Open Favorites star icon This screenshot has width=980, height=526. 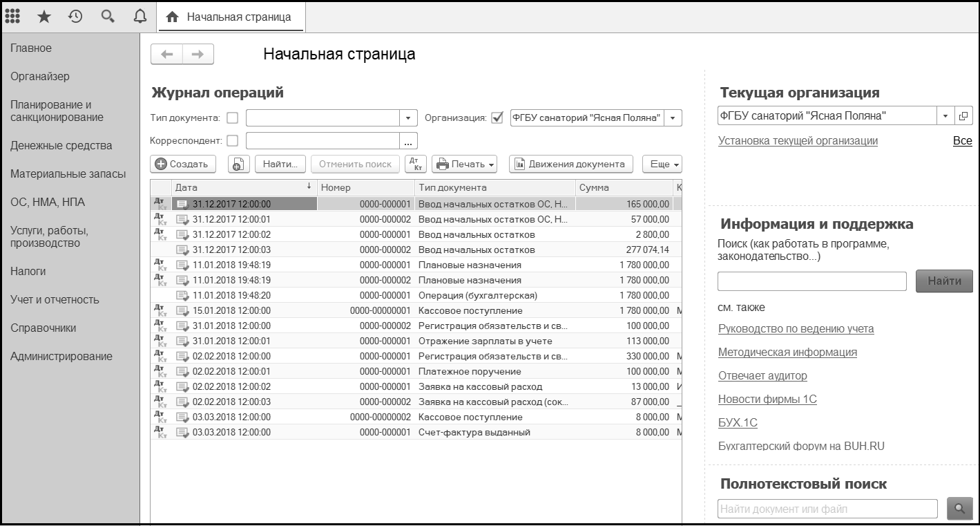[x=44, y=17]
